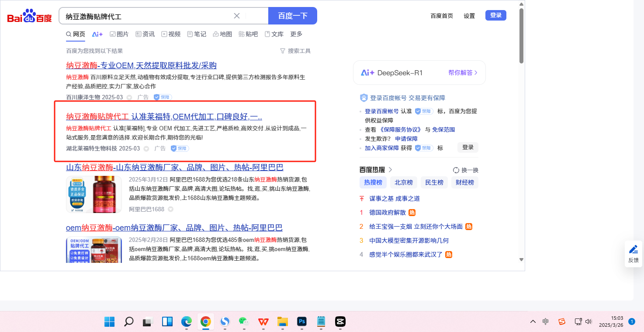Open 搜索工具 filter options
The image size is (644, 332).
(295, 51)
